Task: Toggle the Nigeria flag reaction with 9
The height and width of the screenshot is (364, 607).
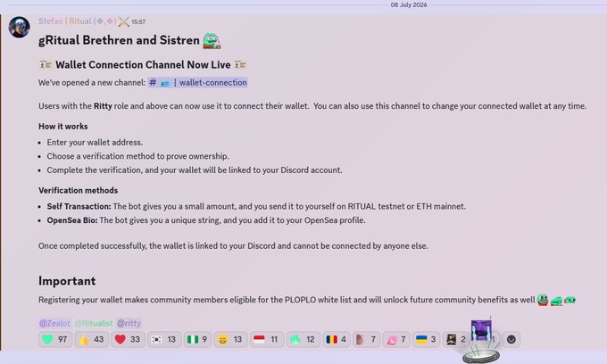Action: pyautogui.click(x=197, y=339)
